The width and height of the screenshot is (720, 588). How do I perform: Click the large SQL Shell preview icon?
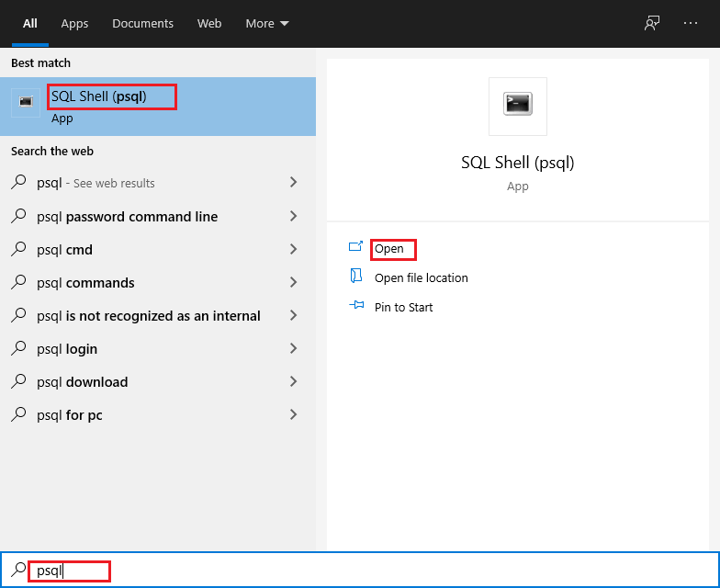[518, 107]
